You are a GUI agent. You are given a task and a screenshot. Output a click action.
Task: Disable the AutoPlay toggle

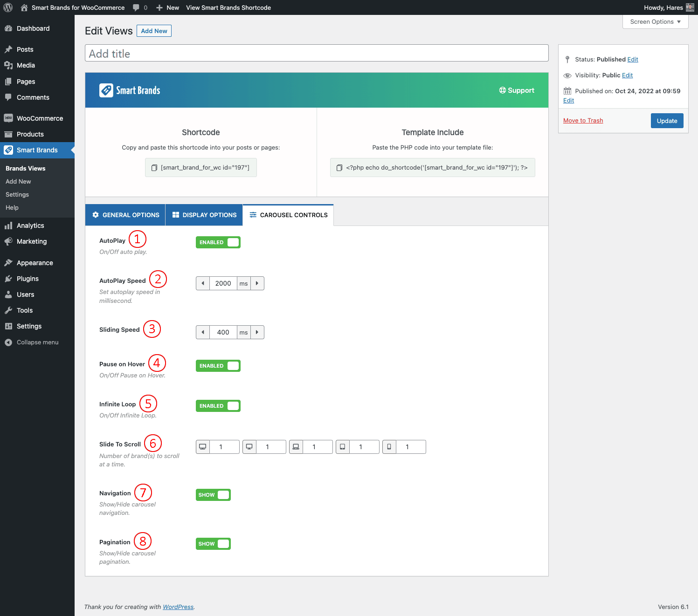click(x=218, y=242)
